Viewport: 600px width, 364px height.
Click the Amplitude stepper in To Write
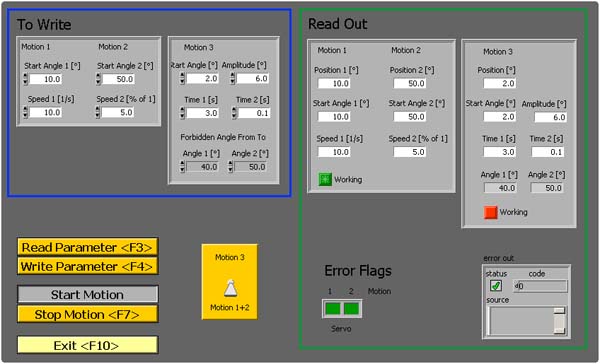(x=232, y=79)
